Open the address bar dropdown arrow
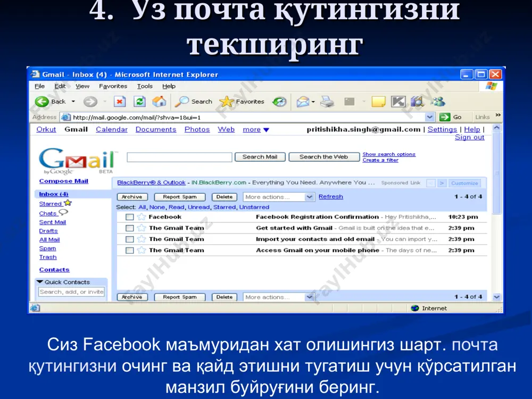532x399 pixels. [x=429, y=117]
